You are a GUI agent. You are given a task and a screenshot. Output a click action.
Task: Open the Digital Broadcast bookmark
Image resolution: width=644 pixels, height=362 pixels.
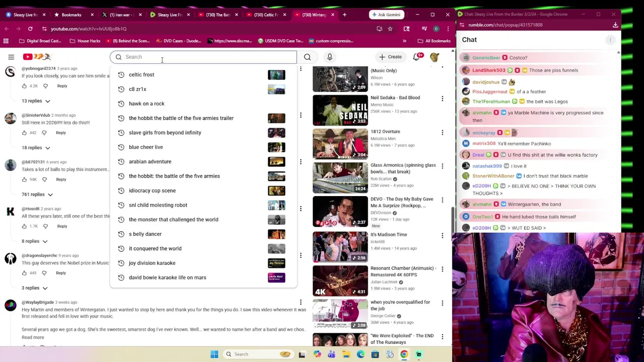[39, 41]
